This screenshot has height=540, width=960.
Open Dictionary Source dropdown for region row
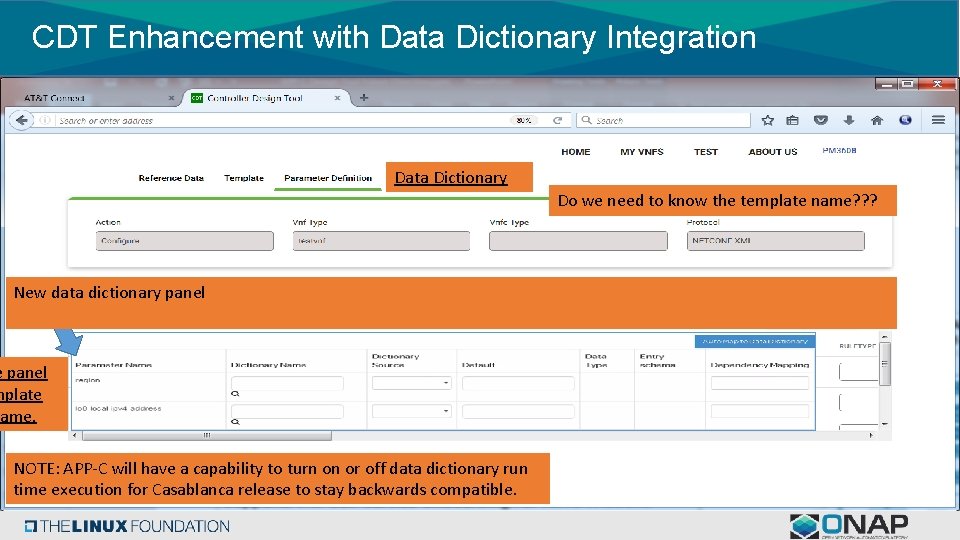(411, 383)
